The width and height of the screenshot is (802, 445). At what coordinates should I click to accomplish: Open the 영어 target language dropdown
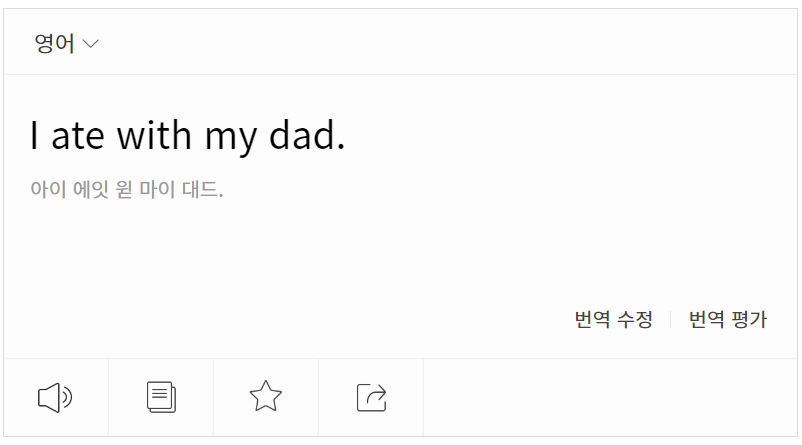tap(66, 43)
